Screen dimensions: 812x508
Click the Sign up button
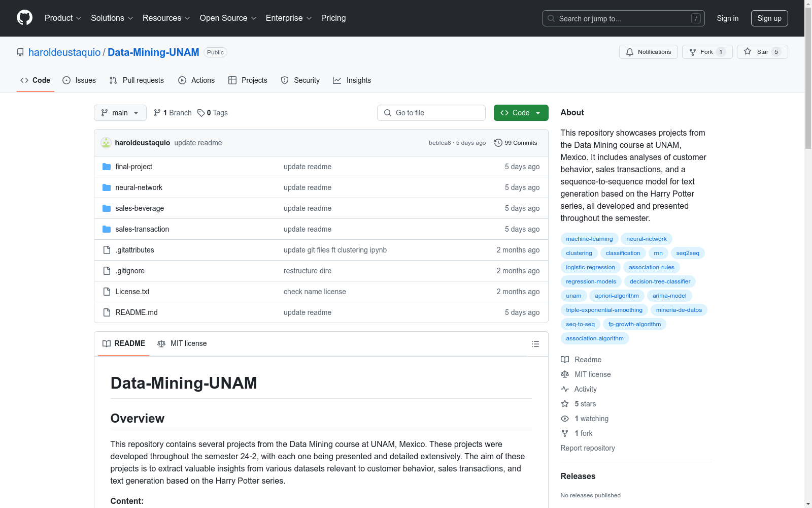769,18
